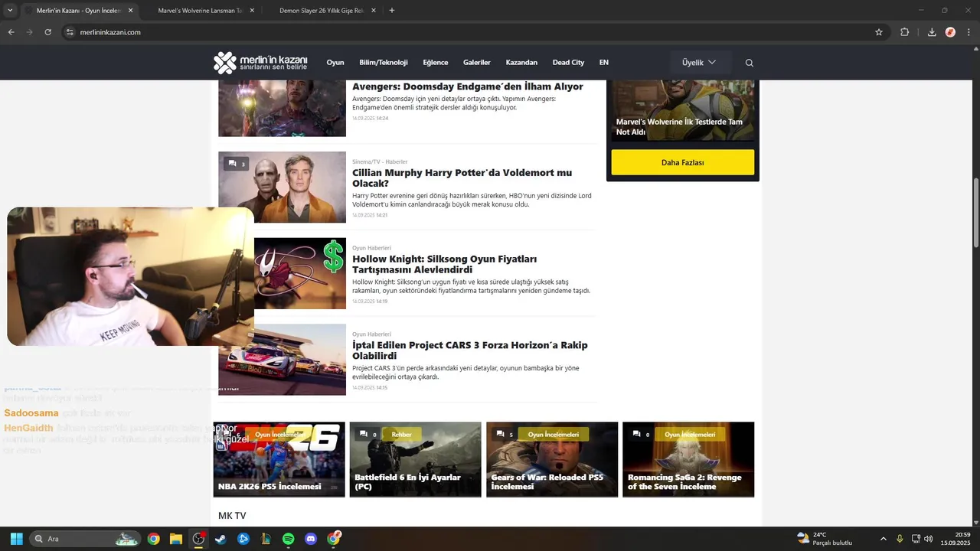The image size is (980, 551).
Task: Click the microphone tray icon
Action: pyautogui.click(x=900, y=539)
